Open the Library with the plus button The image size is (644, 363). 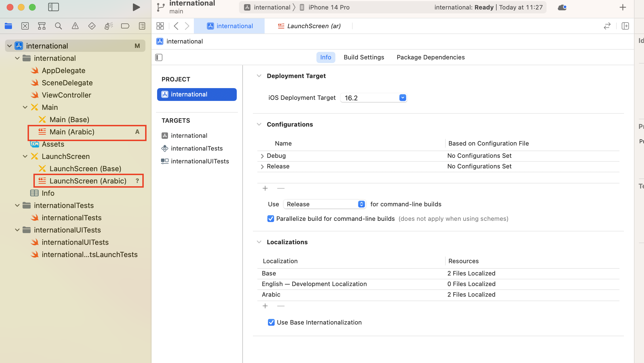[623, 7]
